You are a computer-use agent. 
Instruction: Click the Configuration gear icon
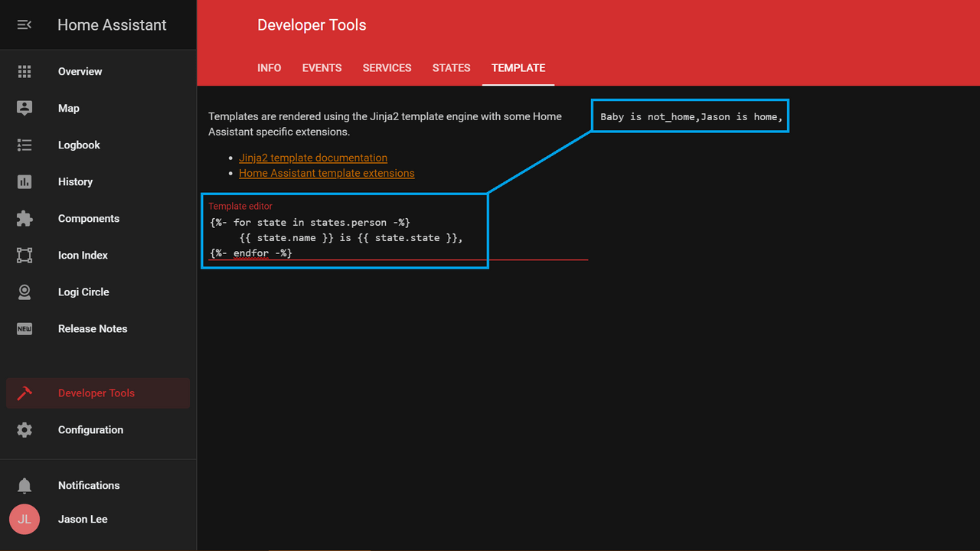[x=24, y=429]
